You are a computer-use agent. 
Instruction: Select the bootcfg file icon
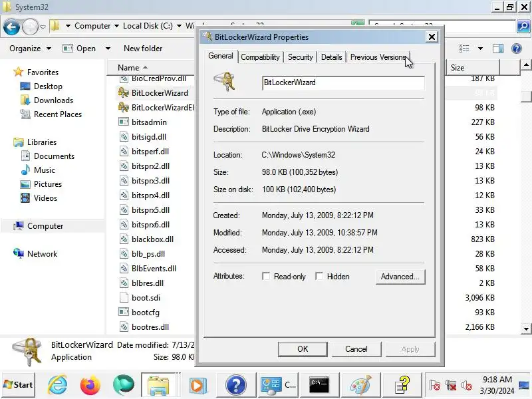click(x=124, y=312)
